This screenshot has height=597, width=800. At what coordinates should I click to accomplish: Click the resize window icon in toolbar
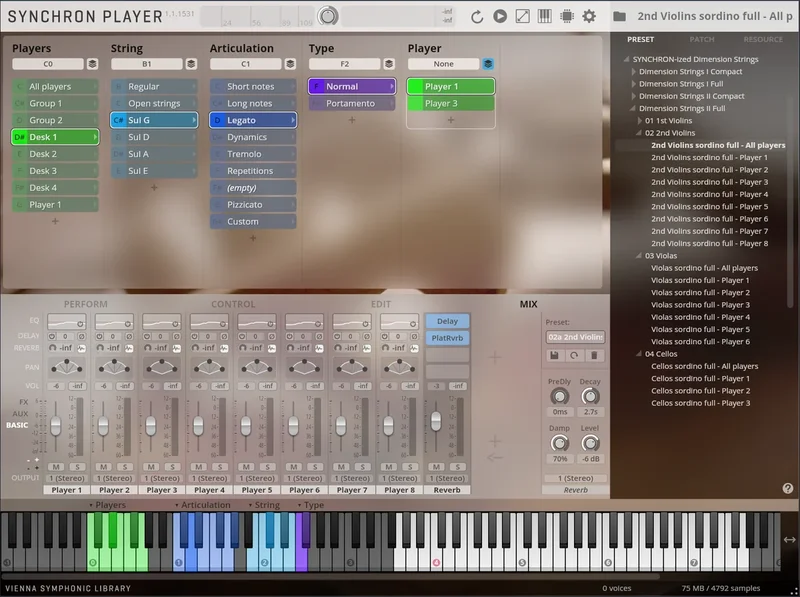pyautogui.click(x=522, y=16)
